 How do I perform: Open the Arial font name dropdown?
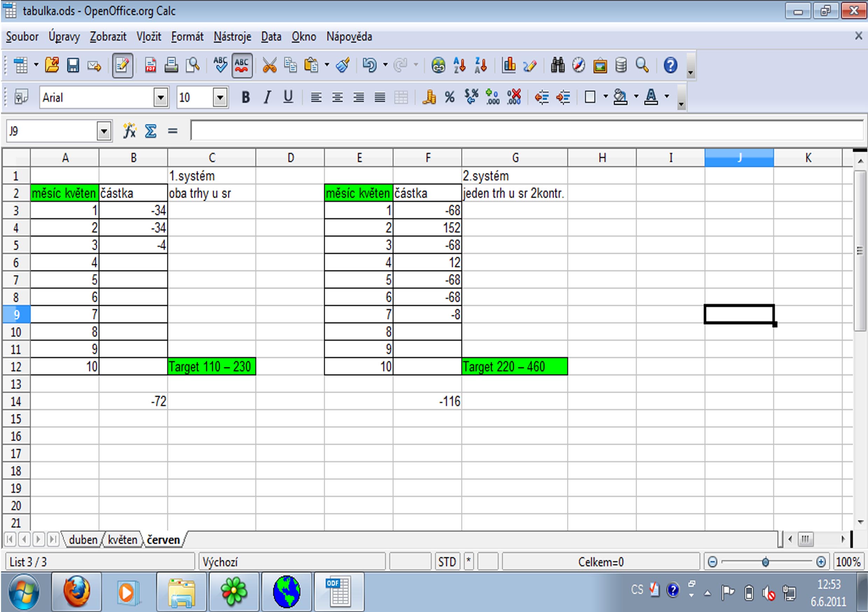[161, 98]
